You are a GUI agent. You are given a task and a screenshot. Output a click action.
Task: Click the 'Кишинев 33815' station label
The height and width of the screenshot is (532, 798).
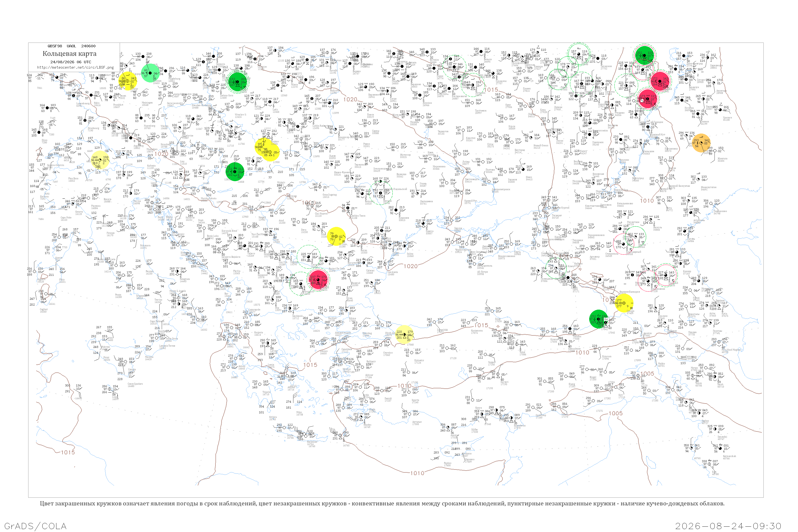404,219
